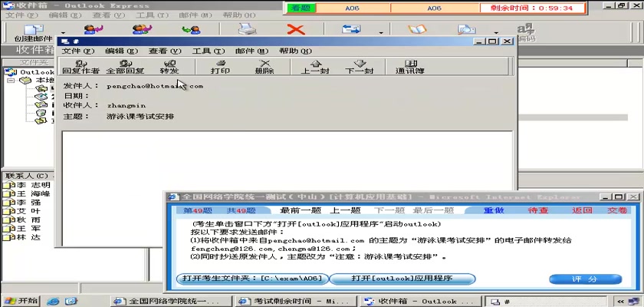The height and width of the screenshot is (307, 644).
Task: Click the Create Mail (创建邮件) toolbar icon
Action: point(33,33)
